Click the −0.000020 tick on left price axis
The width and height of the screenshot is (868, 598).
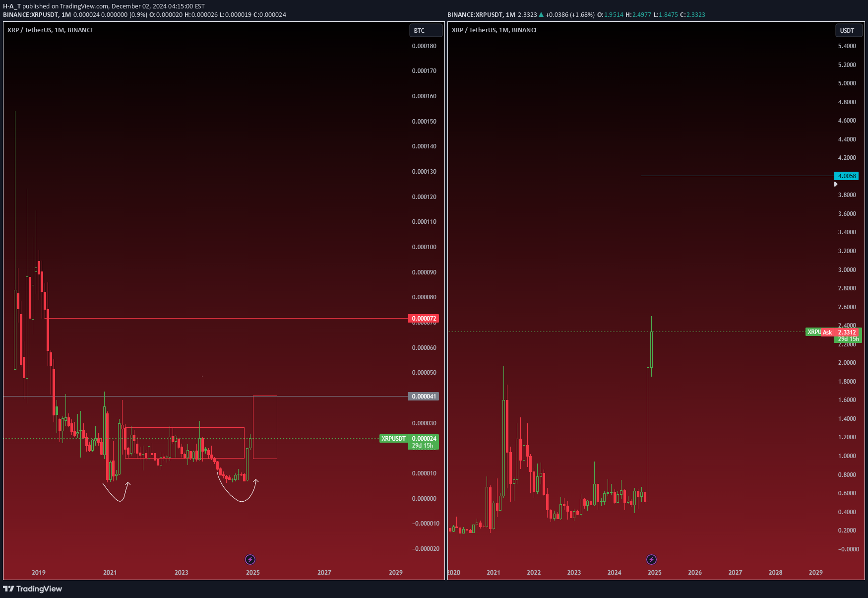pos(425,548)
